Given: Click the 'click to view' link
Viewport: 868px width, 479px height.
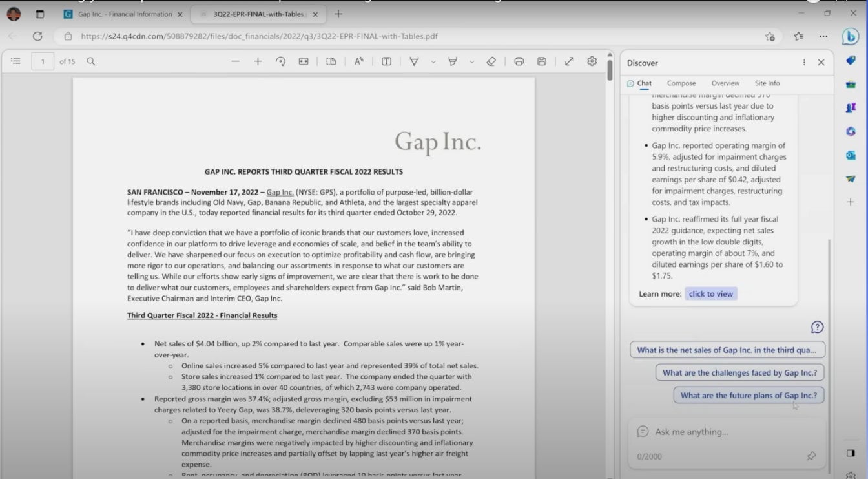Looking at the screenshot, I should pos(711,293).
